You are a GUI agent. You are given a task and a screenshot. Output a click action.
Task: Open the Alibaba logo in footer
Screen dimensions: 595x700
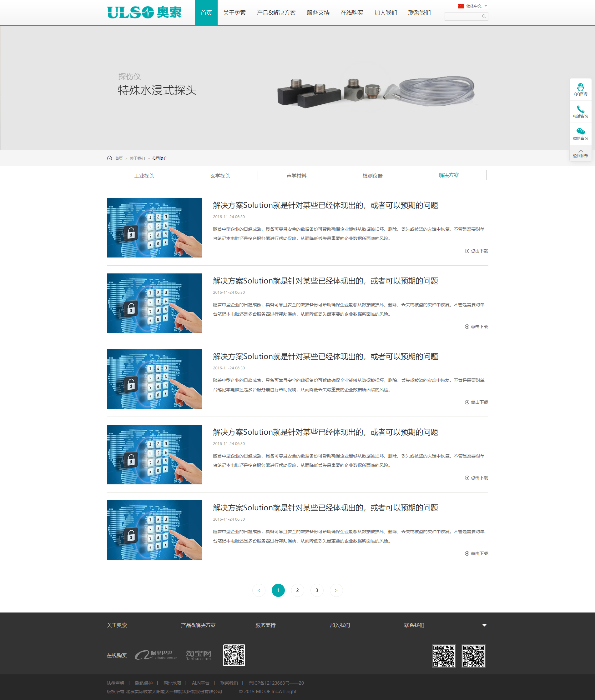point(156,655)
